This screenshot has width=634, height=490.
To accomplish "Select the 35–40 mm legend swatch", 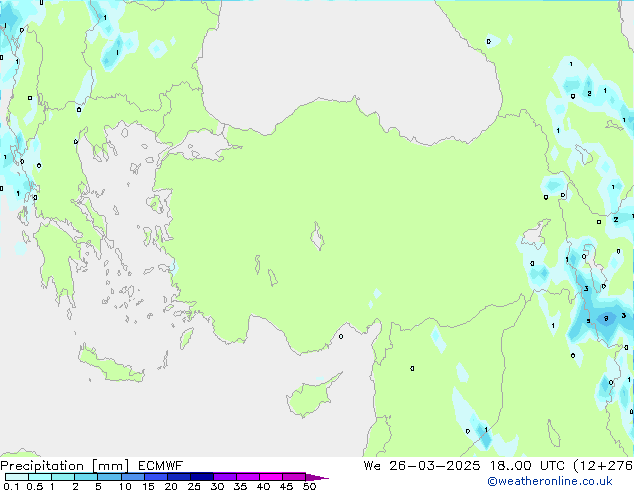I will 248,477.
